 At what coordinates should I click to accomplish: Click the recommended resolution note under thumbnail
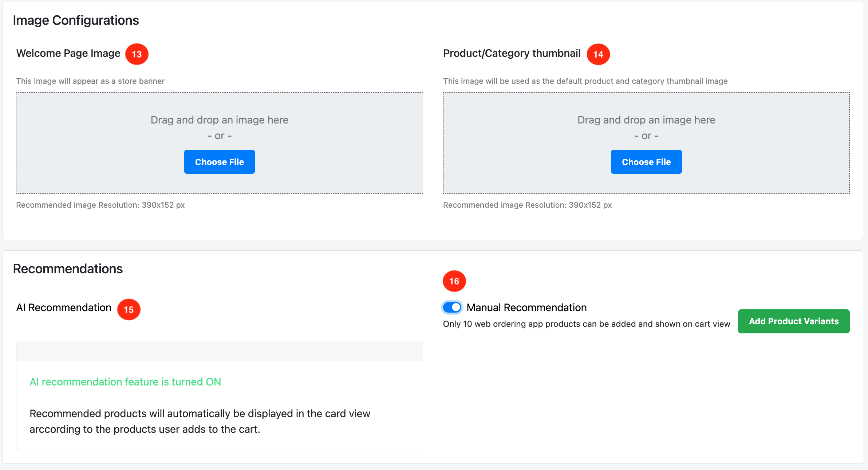(x=527, y=205)
